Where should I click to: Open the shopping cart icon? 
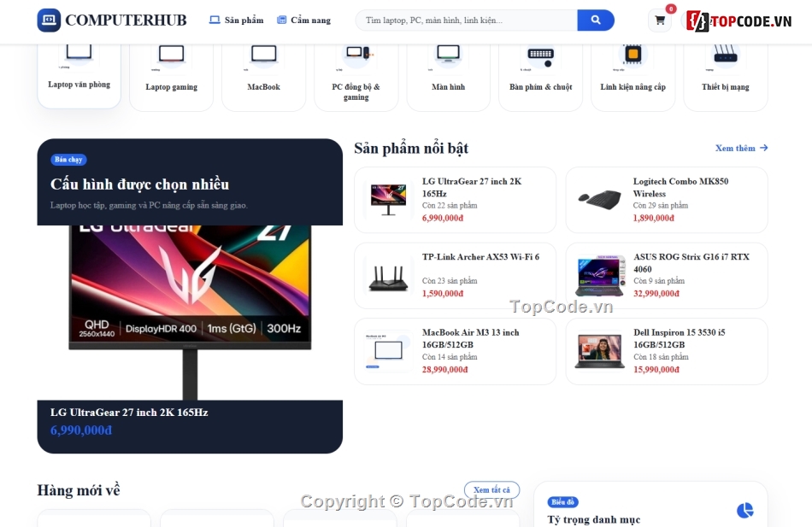click(660, 20)
